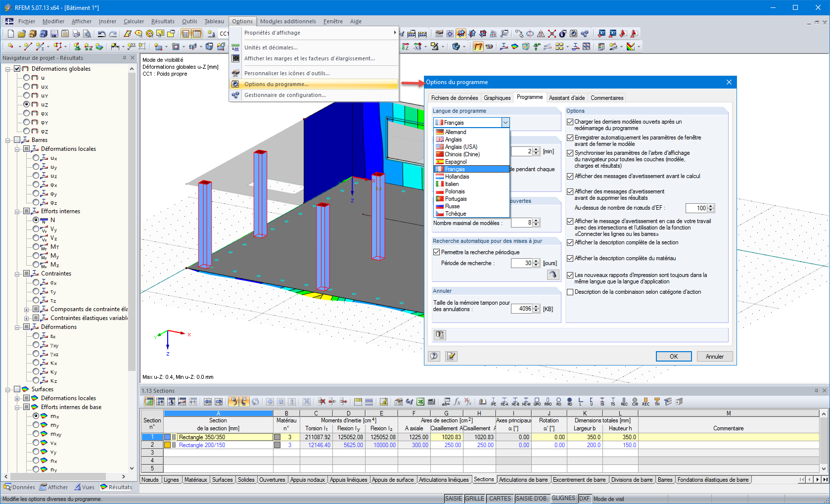
Task: Switch to the 'Fichiers de données' tab
Action: (x=455, y=98)
